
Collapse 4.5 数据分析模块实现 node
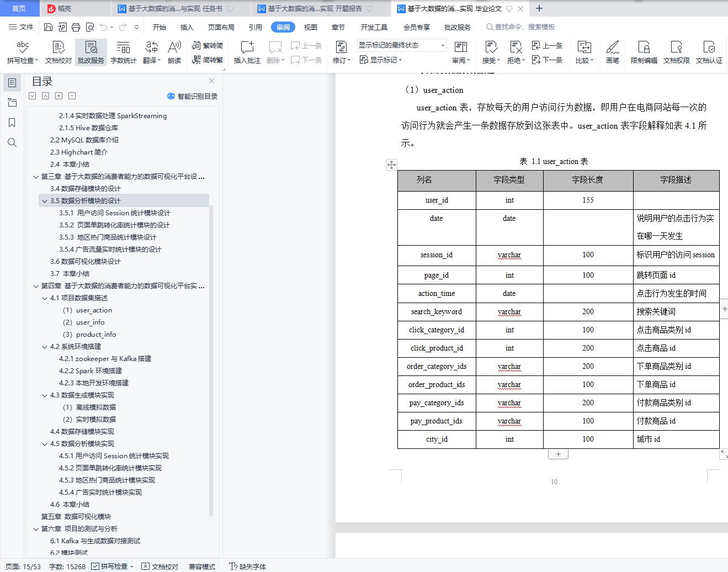point(45,444)
